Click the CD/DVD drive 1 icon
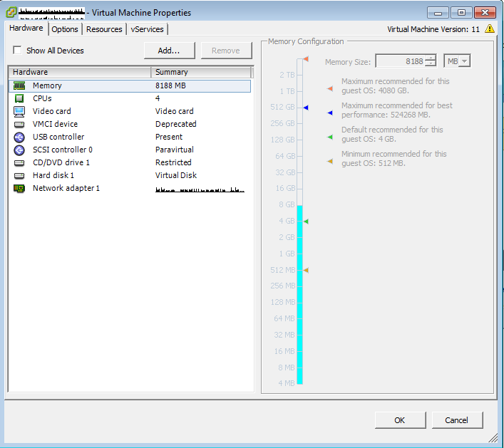Screen dimensions: 504x448 click(x=19, y=162)
